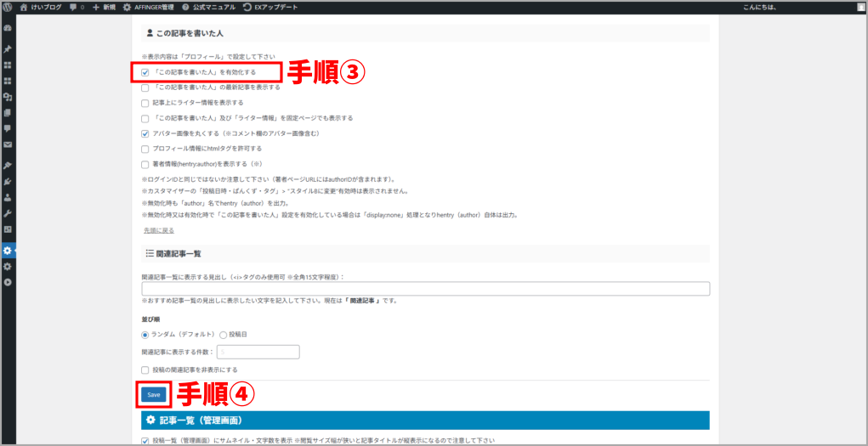Open the Dashboard icon in the sidebar
The height and width of the screenshot is (446, 868).
tap(8, 28)
